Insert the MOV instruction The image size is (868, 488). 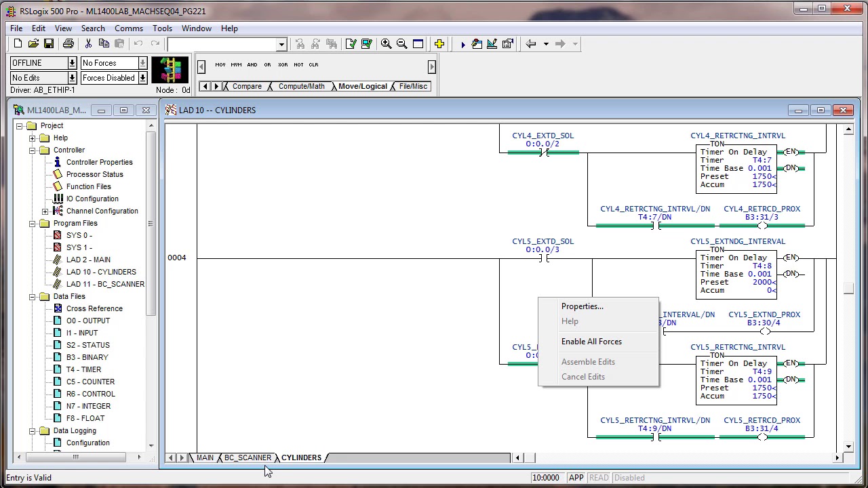tap(220, 65)
